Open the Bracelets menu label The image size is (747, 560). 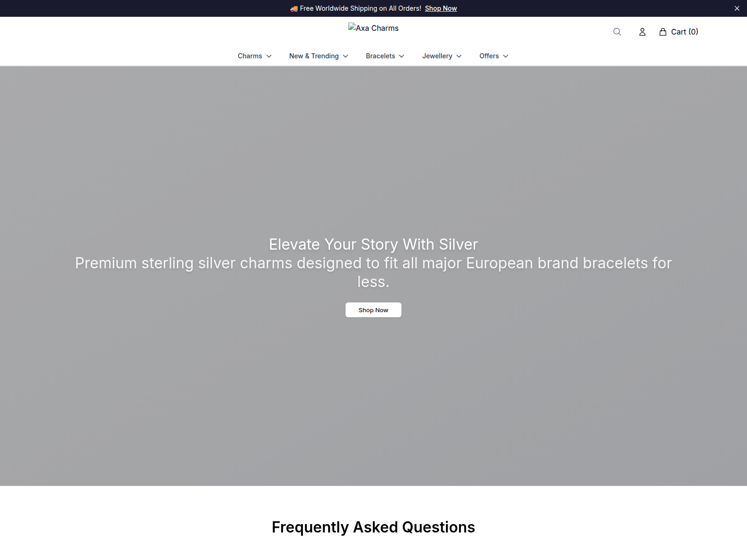[381, 56]
